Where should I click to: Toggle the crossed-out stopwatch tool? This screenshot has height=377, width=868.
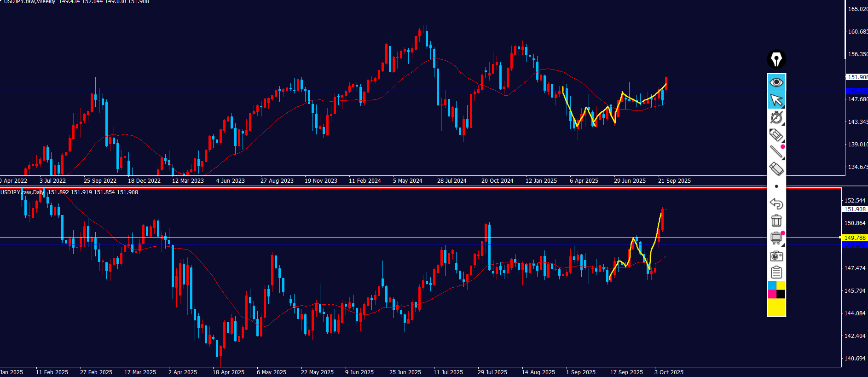pyautogui.click(x=776, y=117)
